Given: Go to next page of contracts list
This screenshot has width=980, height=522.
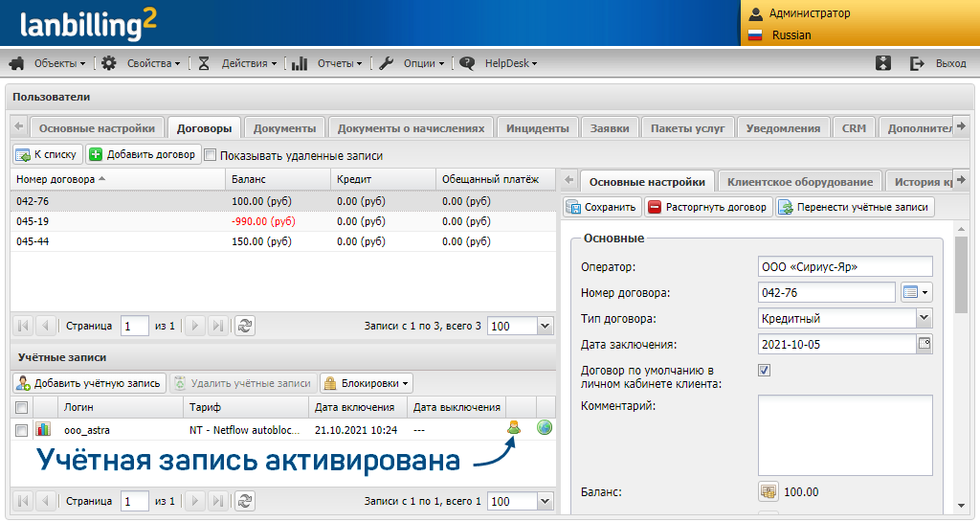Looking at the screenshot, I should tap(195, 326).
